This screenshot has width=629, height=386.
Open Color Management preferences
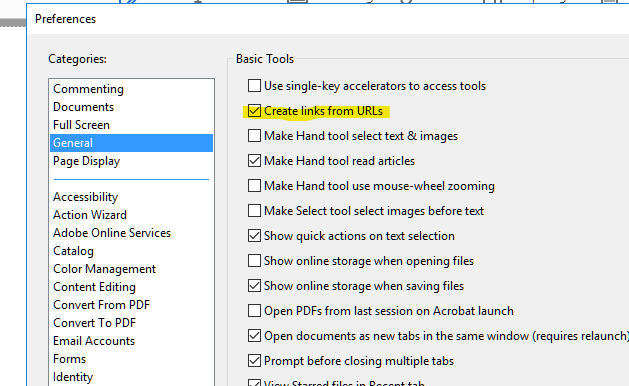(132, 269)
